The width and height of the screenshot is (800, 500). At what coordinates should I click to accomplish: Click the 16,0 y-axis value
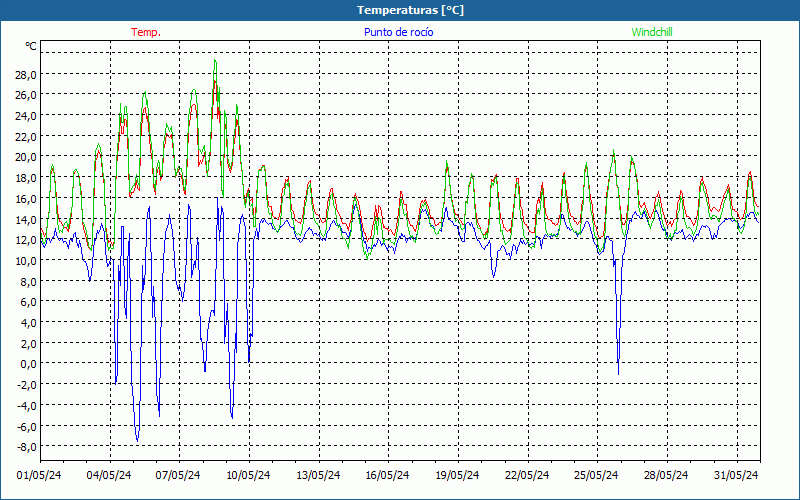[x=26, y=198]
